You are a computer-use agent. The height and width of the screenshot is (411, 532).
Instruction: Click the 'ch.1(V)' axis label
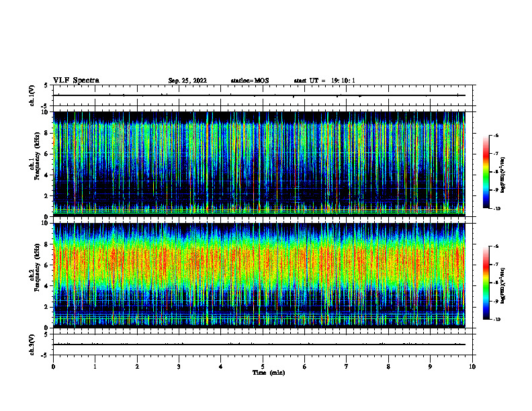(x=32, y=95)
